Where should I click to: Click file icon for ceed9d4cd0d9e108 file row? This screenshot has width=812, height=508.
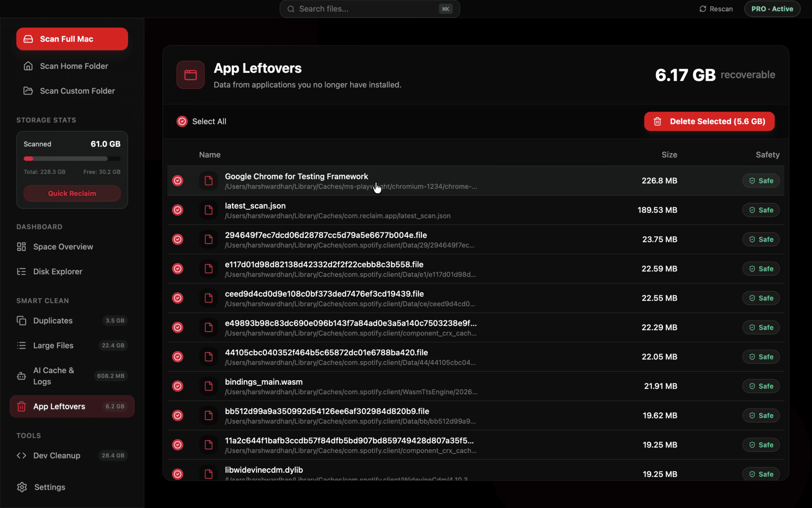point(208,298)
